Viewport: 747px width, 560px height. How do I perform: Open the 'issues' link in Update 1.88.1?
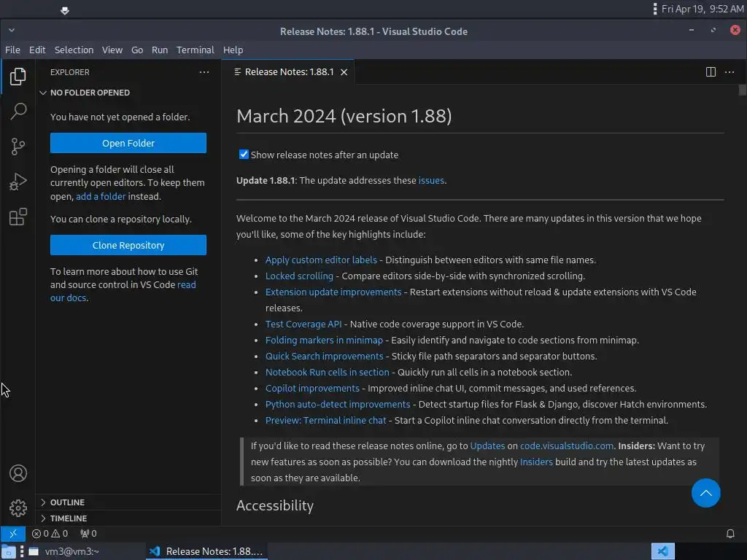click(431, 181)
